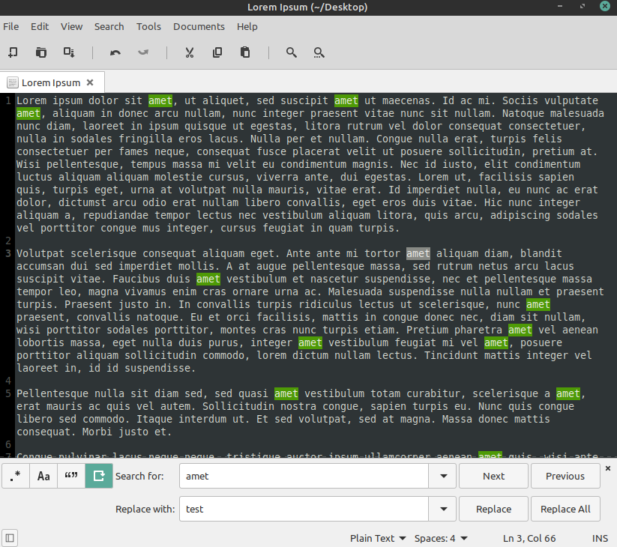Click the paste clipboard icon
Screen dimensions: 617x547
pyautogui.click(x=245, y=52)
